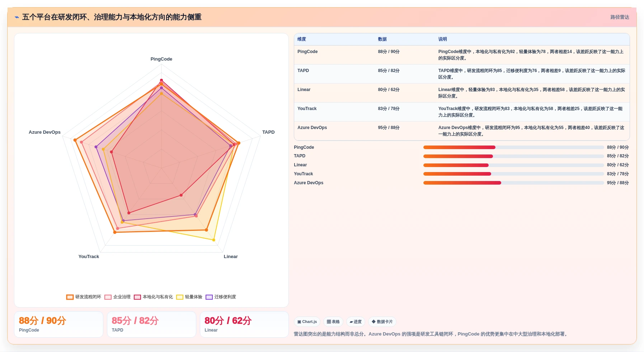Click the Azure DevOps radar axis label
This screenshot has height=352, width=644.
point(44,132)
